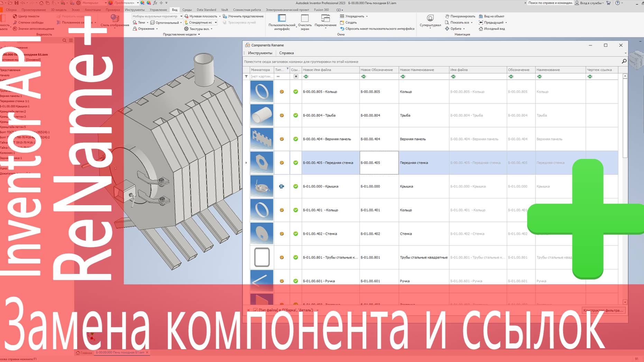Activate the Орбита tool
Image resolution: width=644 pixels, height=362 pixels.
(456, 28)
